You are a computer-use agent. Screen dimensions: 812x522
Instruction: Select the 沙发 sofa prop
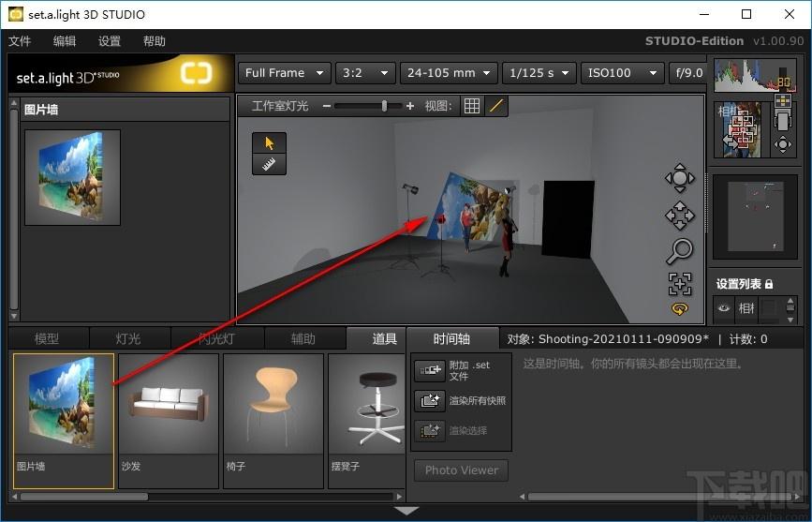coord(169,421)
